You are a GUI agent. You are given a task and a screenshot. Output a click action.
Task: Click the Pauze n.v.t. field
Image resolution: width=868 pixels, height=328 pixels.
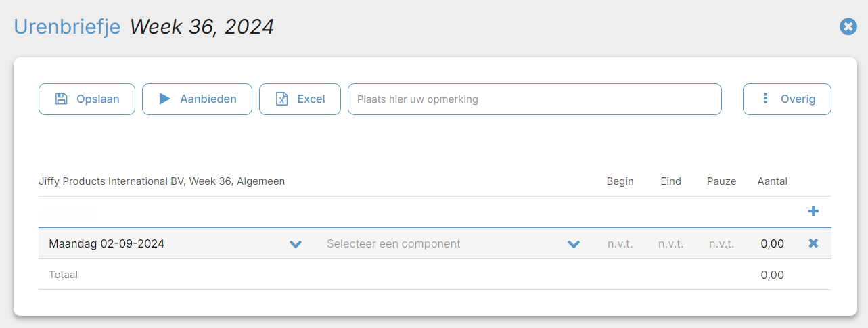721,244
